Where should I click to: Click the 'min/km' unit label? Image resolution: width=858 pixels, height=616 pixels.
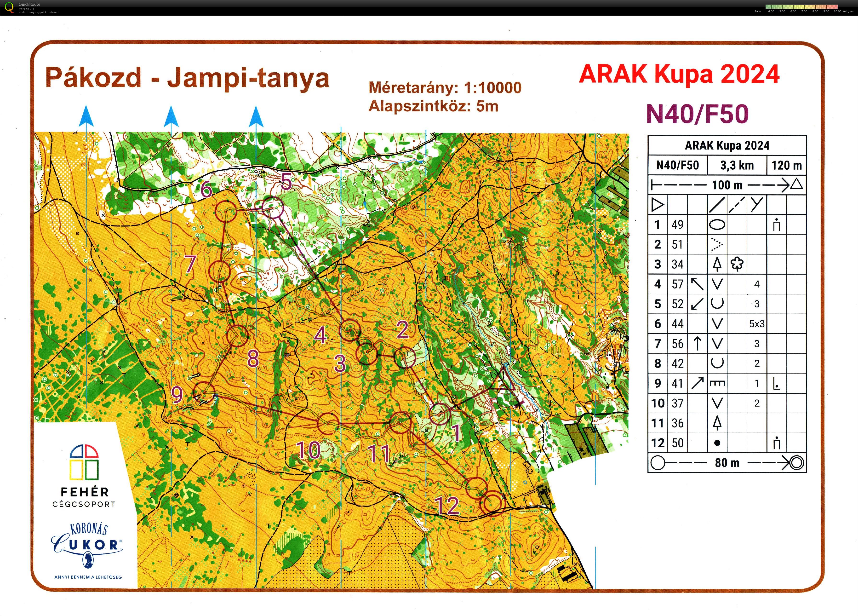click(x=848, y=11)
